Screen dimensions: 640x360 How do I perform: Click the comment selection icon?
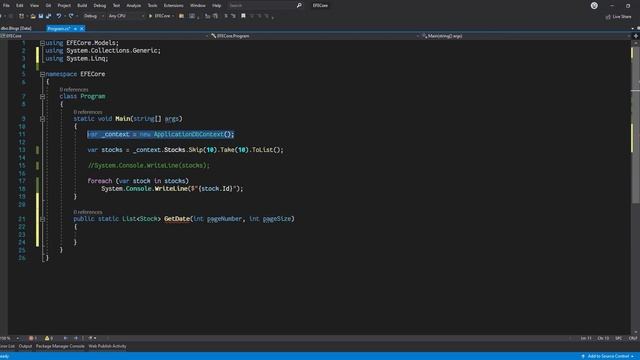coord(226,16)
